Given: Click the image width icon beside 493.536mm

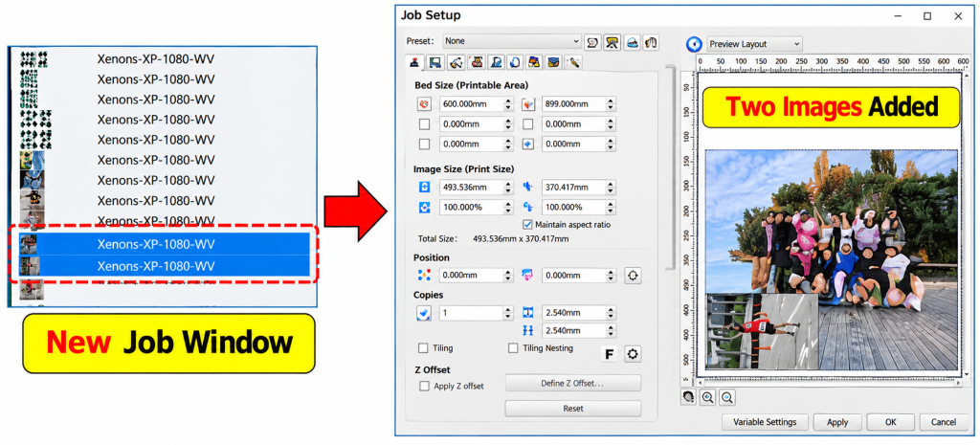Looking at the screenshot, I should pyautogui.click(x=424, y=187).
